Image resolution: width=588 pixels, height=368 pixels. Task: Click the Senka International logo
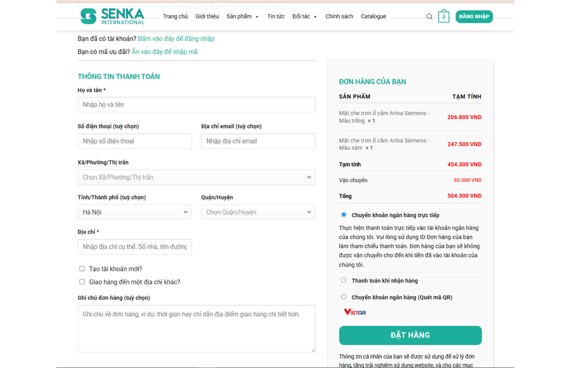(x=112, y=16)
